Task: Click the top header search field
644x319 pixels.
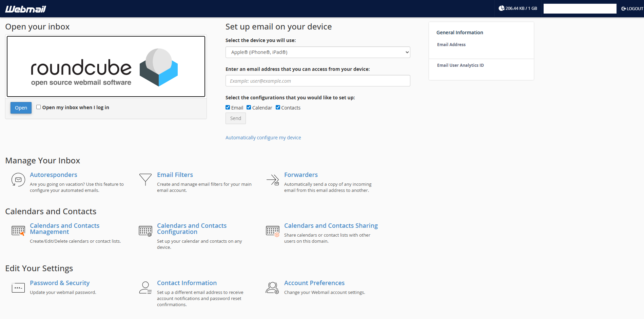Action: click(x=580, y=8)
